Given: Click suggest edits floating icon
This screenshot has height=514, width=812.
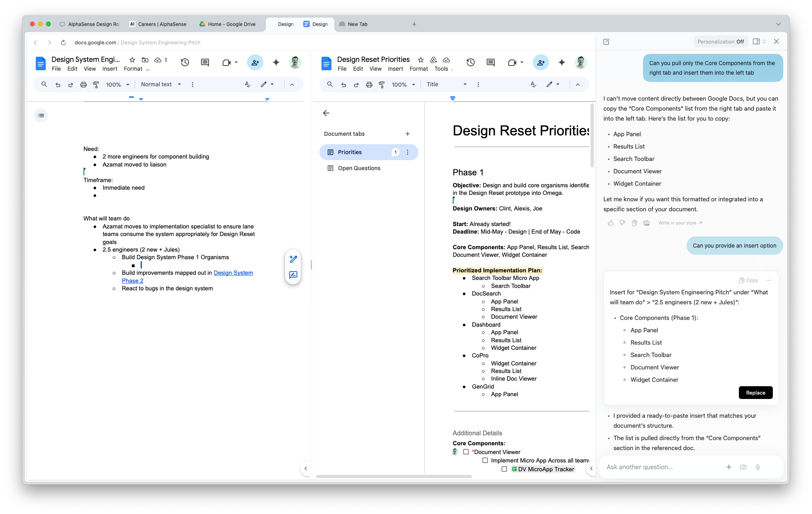Looking at the screenshot, I should click(x=293, y=275).
